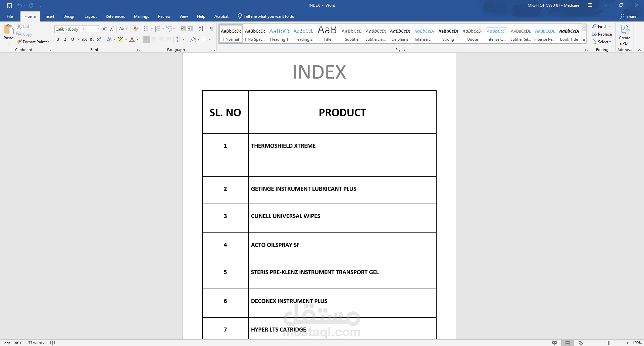Open Change Case dropdown
The image size is (644, 346).
123,29
